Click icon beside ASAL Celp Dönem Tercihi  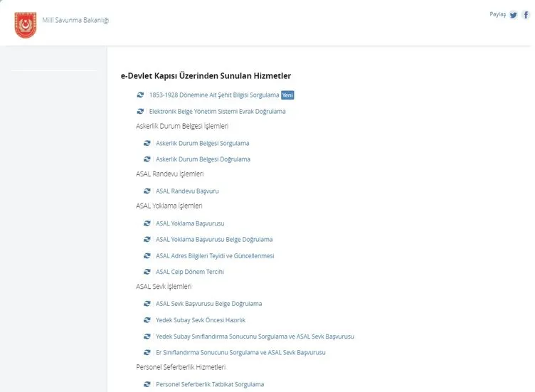[x=147, y=272]
